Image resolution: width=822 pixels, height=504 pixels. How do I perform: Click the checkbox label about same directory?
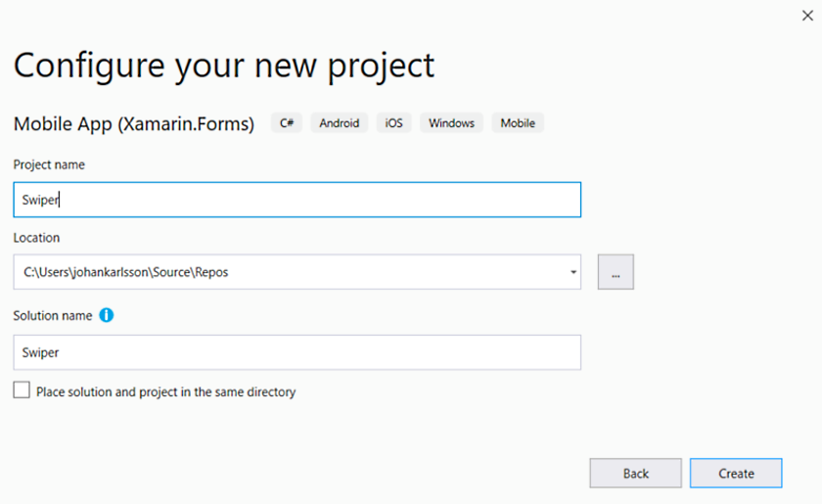click(165, 391)
